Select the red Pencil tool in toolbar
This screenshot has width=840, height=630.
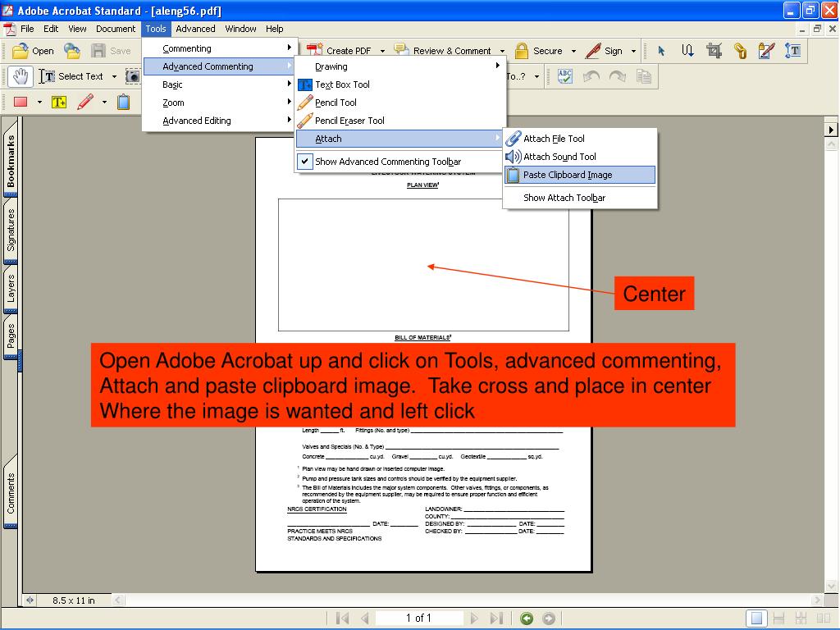(x=85, y=102)
